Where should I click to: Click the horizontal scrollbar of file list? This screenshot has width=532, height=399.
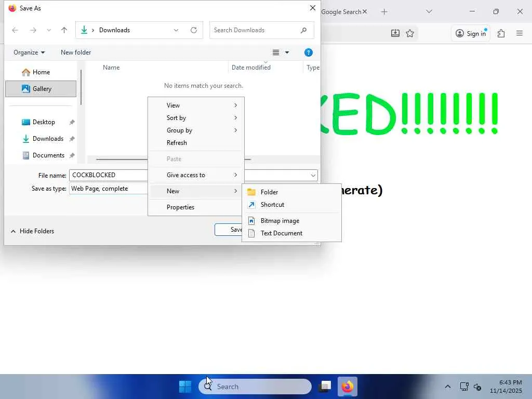(x=122, y=159)
